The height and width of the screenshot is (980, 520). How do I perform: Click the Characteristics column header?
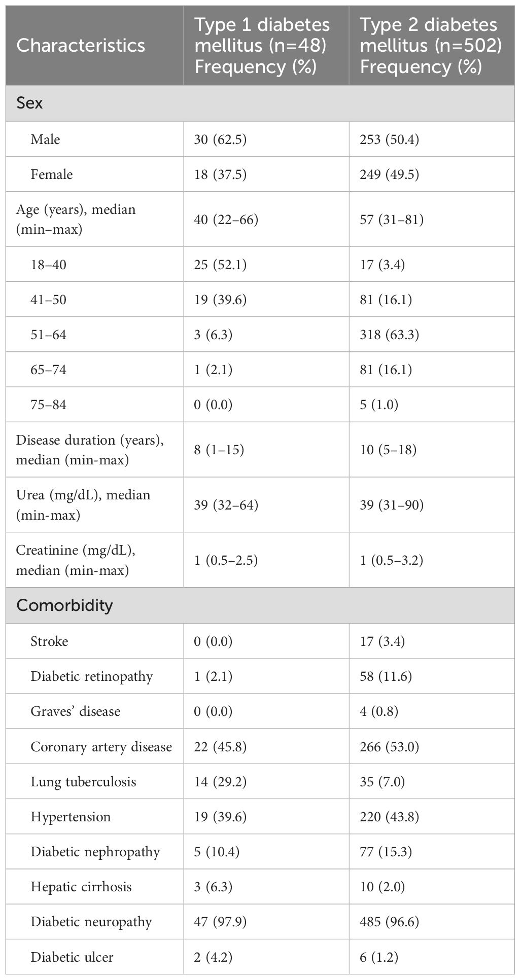click(81, 46)
